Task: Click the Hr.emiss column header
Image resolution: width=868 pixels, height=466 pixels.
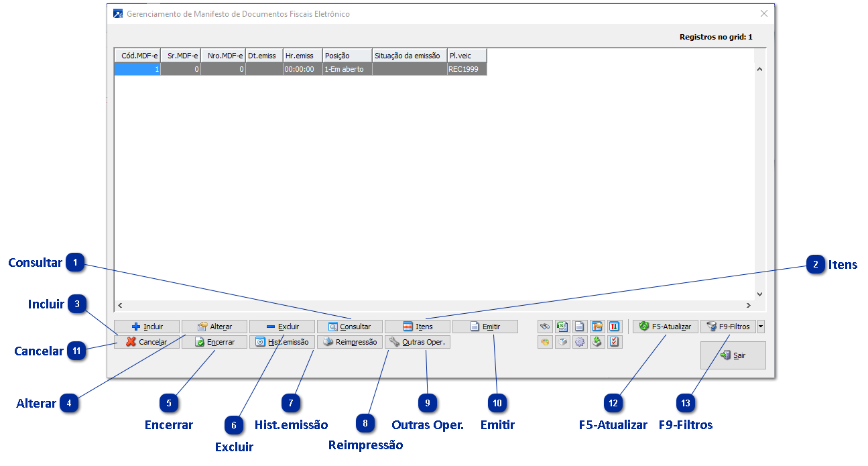Action: [302, 56]
